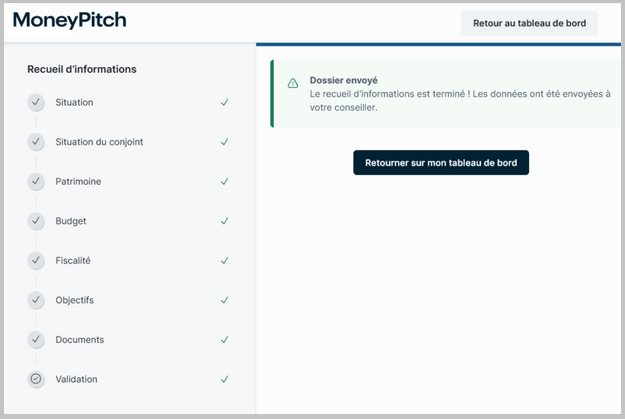Click green checkmark on Situation du conjoint row
Screen dimensions: 625x419
[225, 142]
